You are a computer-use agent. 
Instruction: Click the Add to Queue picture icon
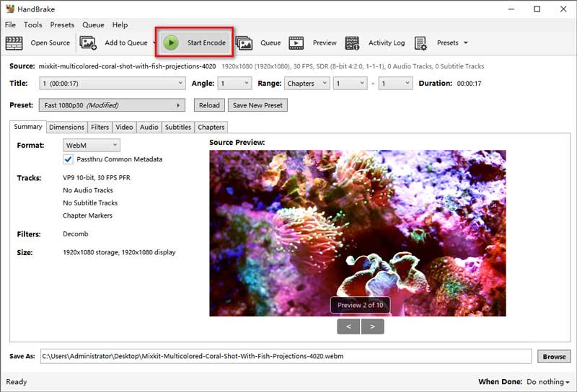point(88,43)
